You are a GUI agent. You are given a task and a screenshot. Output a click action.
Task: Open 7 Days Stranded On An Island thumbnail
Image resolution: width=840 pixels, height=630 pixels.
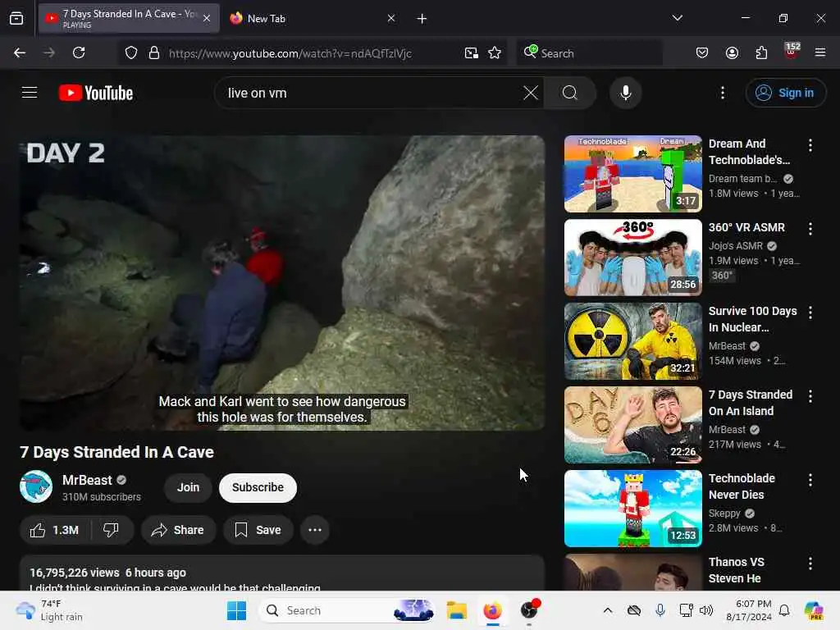[x=632, y=424]
